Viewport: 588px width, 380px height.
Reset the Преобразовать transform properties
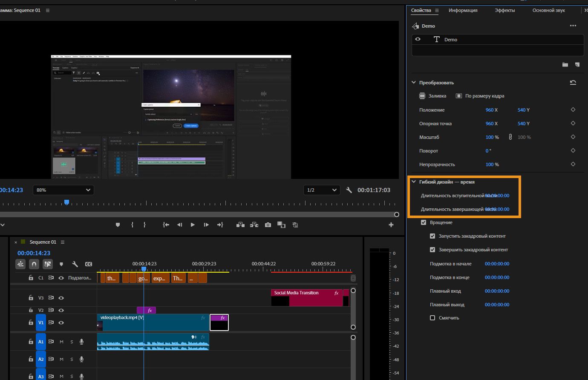click(573, 83)
